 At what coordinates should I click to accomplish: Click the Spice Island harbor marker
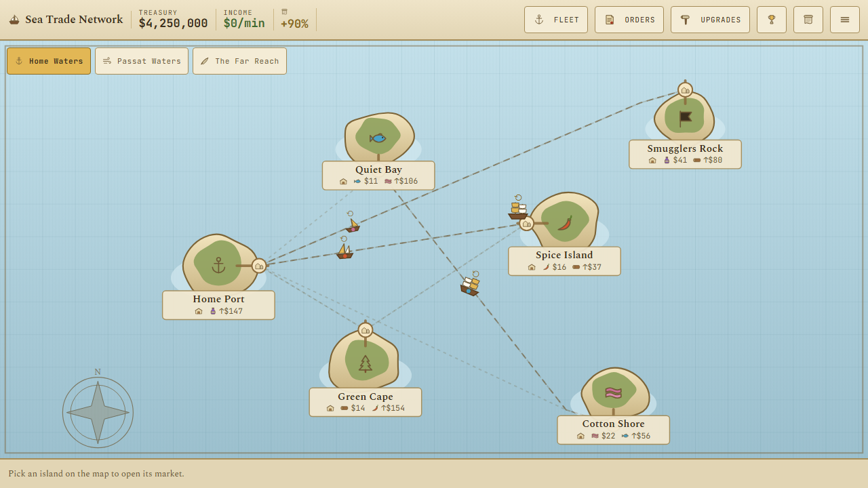[526, 223]
